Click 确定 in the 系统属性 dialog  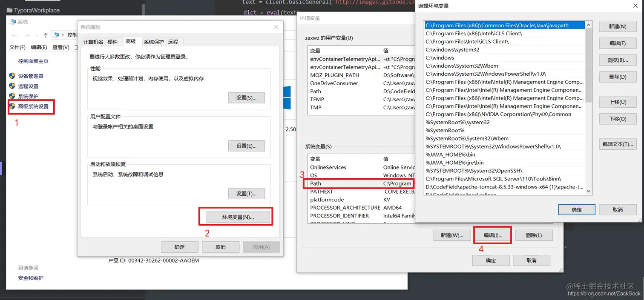[x=180, y=247]
